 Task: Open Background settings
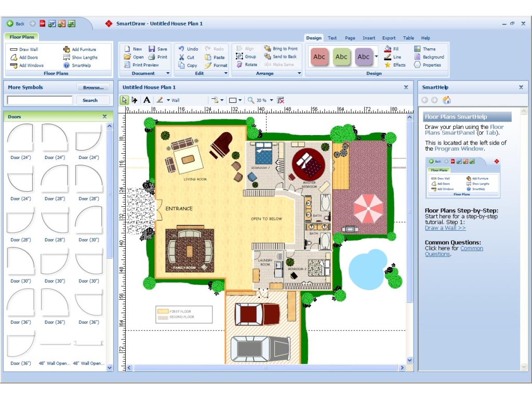[x=429, y=57]
